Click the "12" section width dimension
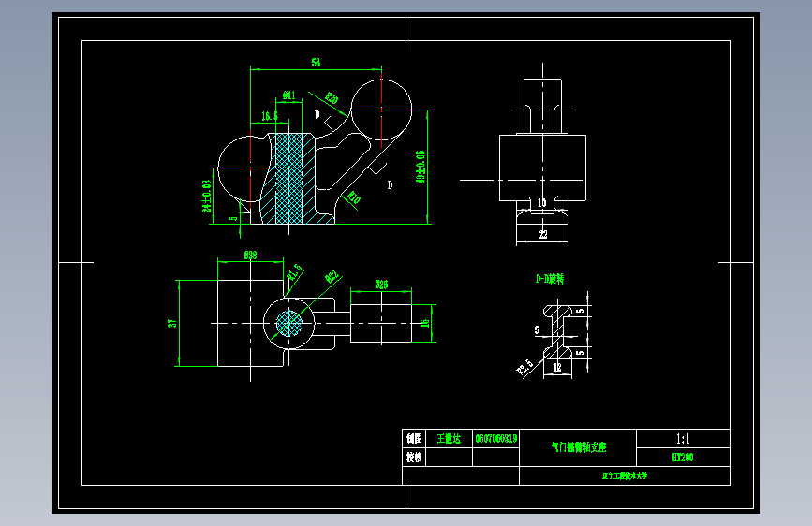The width and height of the screenshot is (812, 526). [557, 368]
